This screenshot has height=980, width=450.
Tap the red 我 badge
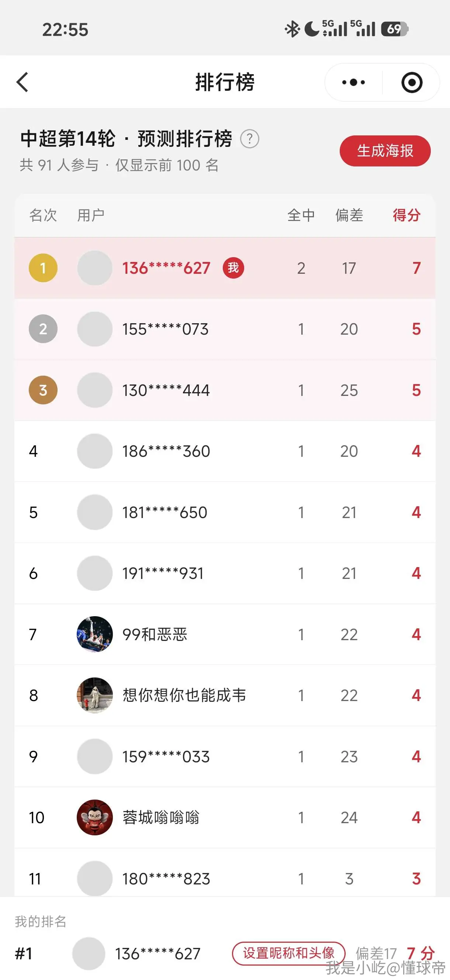233,268
